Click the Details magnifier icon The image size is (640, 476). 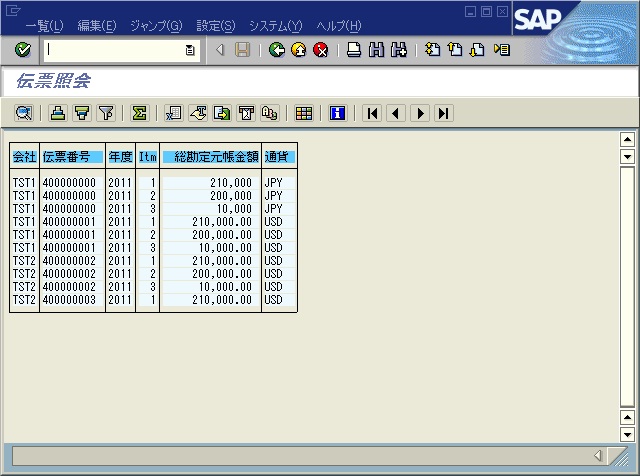[x=23, y=113]
